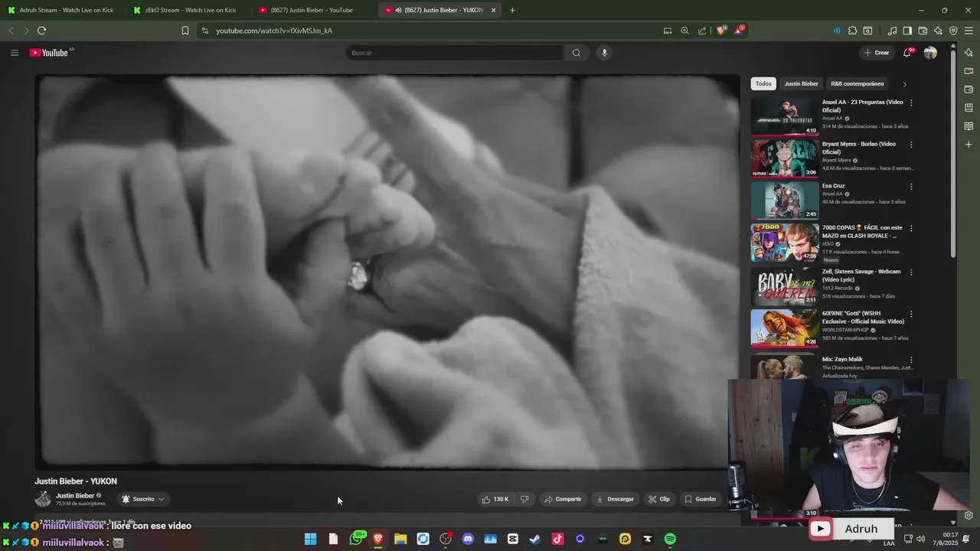Open Brave main hamburger menu
Screen dimensions: 980x551
[969, 31]
